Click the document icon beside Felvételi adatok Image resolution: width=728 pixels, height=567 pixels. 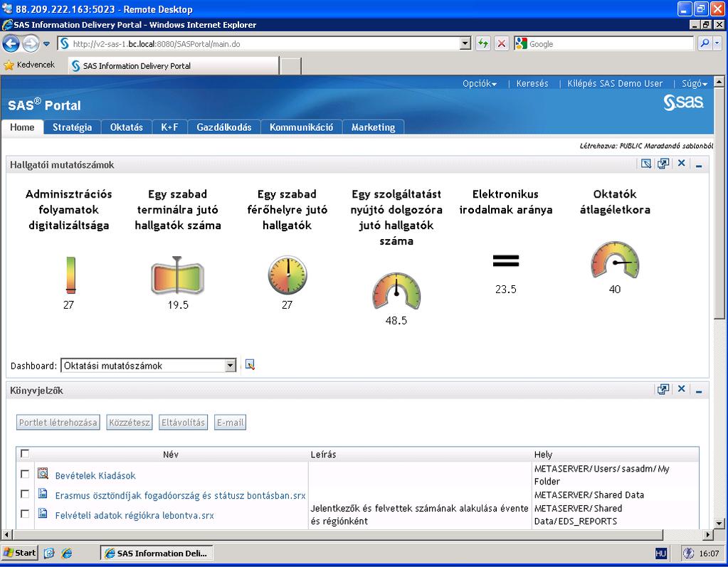[x=43, y=513]
